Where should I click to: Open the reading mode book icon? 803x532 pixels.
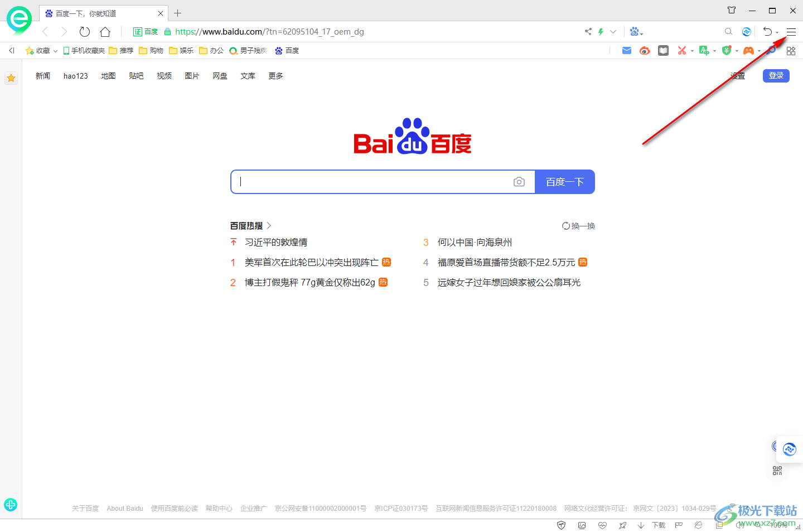pos(663,51)
